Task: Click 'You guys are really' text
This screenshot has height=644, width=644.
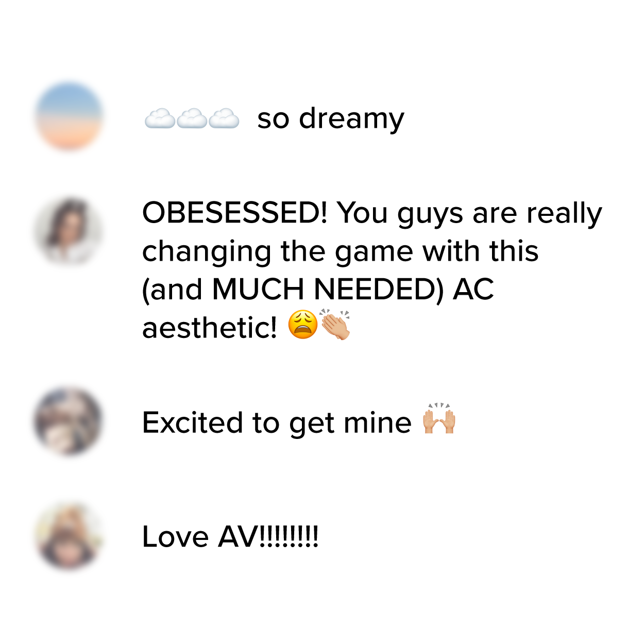Action: [469, 213]
